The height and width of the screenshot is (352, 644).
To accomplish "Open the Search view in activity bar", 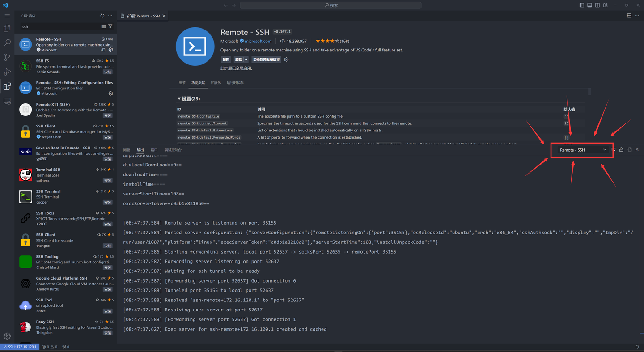I will tap(7, 43).
